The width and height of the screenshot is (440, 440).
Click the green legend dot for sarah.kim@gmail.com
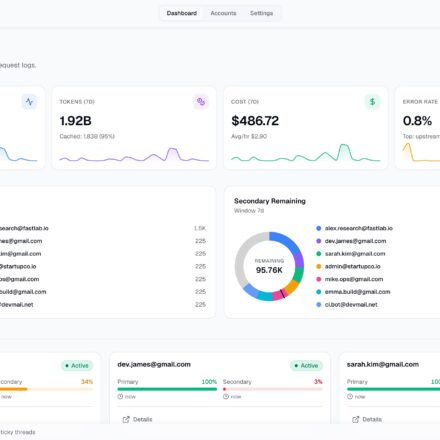319,254
